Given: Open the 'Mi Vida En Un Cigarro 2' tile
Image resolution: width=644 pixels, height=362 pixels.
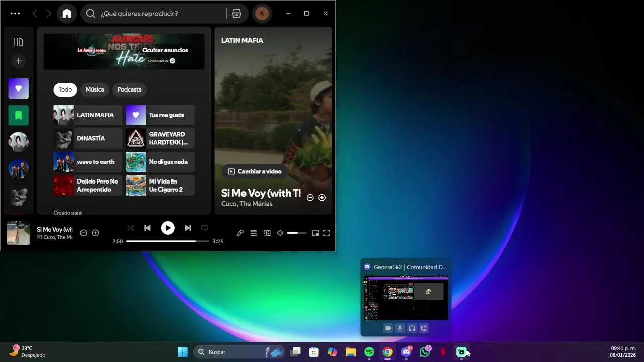Looking at the screenshot, I should [x=160, y=186].
